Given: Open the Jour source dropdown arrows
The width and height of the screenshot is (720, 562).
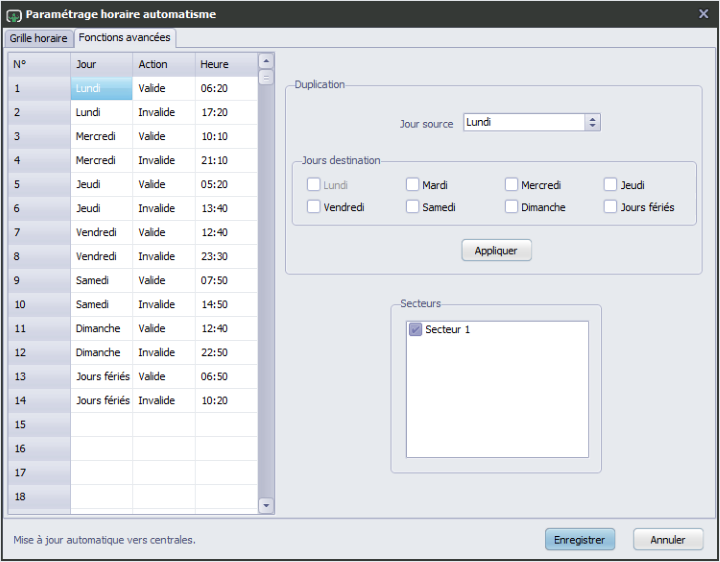Looking at the screenshot, I should (x=592, y=122).
